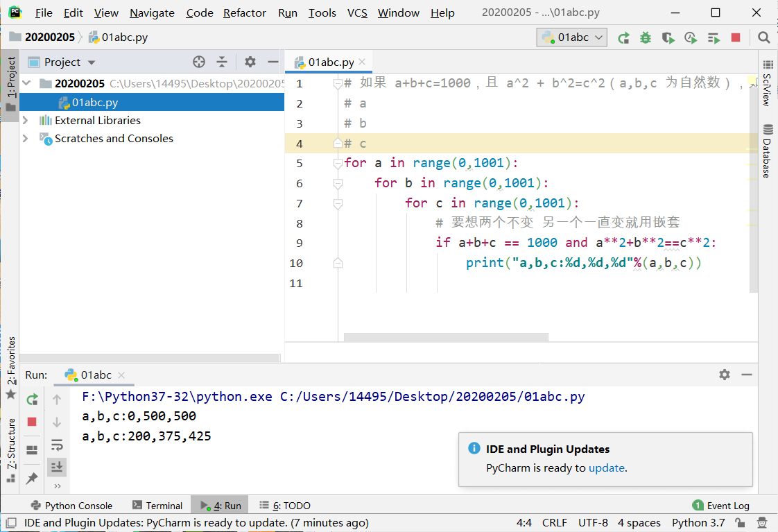Open Project panel settings gear
The height and width of the screenshot is (532, 778).
(x=250, y=62)
